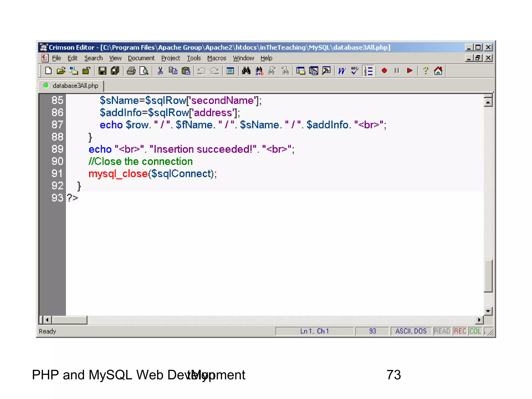The image size is (532, 399).
Task: Pause macro recording
Action: coord(397,71)
